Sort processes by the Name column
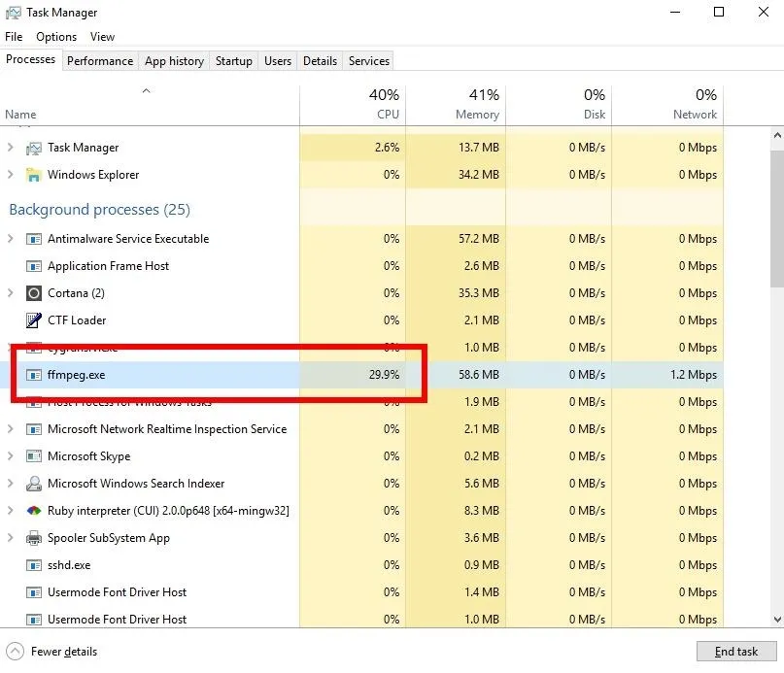 (150, 105)
